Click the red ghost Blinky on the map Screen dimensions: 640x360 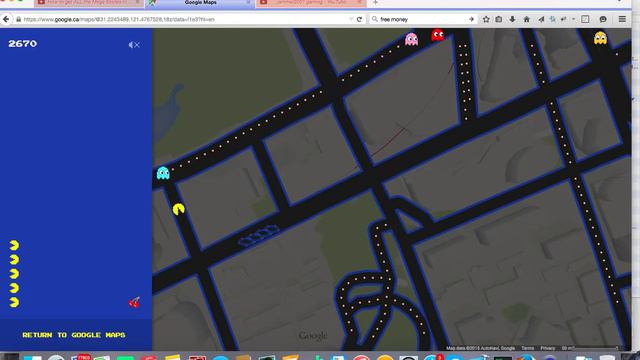pyautogui.click(x=438, y=35)
